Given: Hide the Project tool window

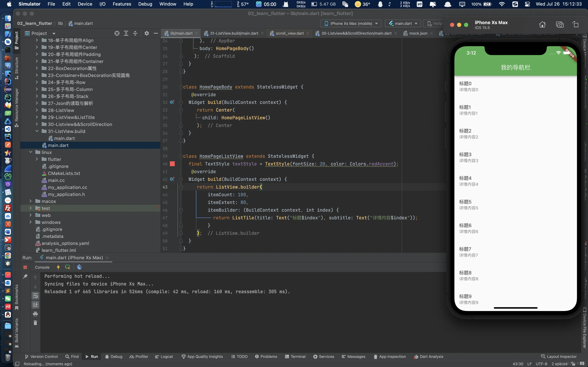Looking at the screenshot, I should [x=156, y=33].
